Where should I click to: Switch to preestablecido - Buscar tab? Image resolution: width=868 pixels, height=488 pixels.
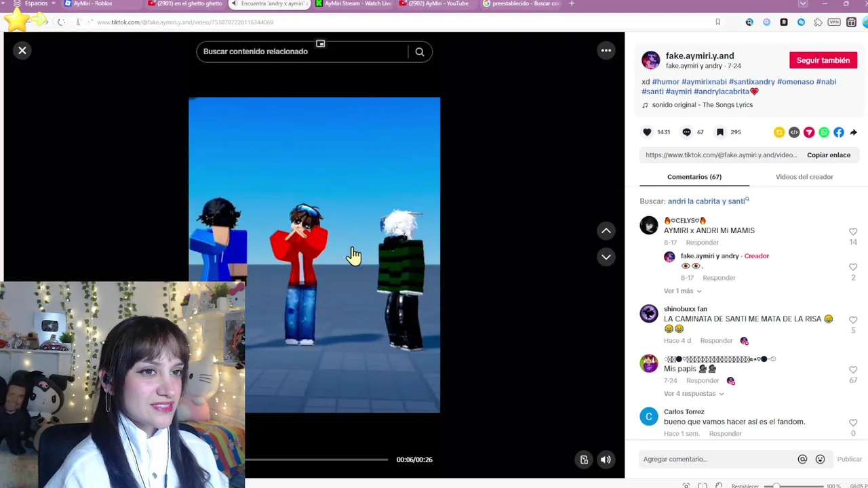pyautogui.click(x=521, y=3)
